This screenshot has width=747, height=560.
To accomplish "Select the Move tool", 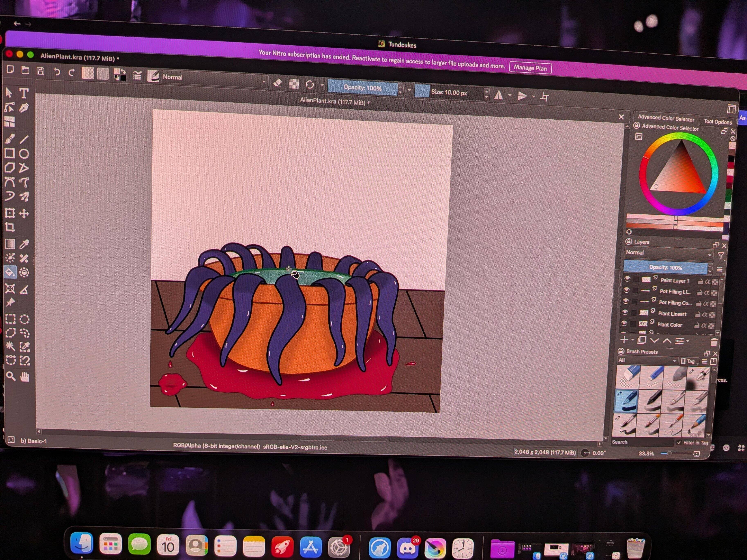I will coord(24,213).
